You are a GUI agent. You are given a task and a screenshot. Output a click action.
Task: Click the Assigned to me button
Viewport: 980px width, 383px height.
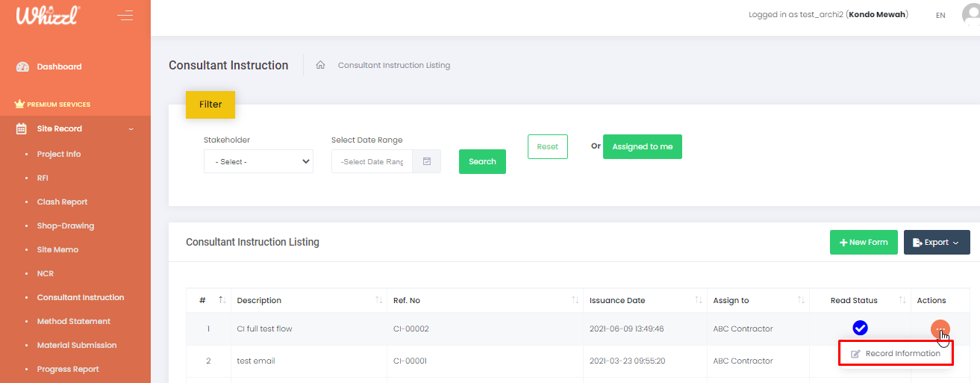(x=642, y=146)
